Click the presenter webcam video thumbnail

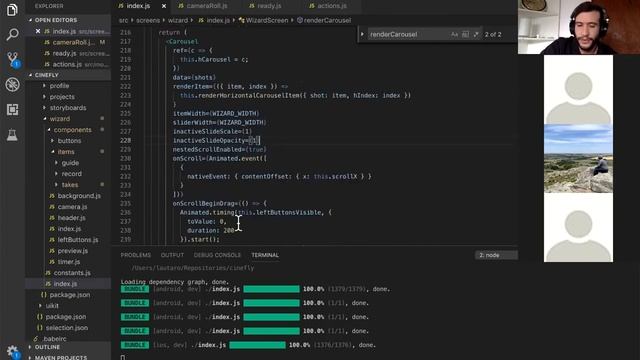579,27
